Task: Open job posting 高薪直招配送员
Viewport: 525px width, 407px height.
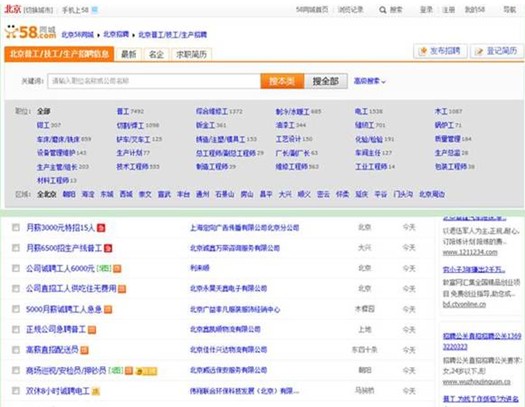Action: click(52, 350)
